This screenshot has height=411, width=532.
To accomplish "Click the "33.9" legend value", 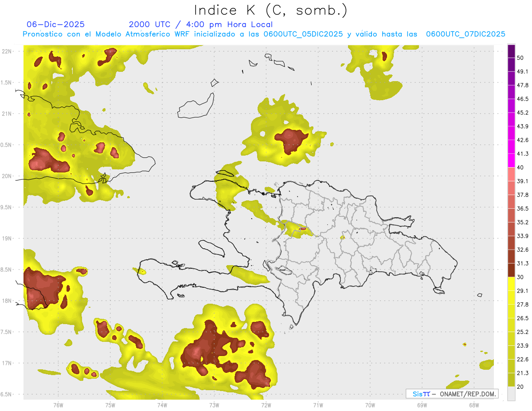I will click(x=523, y=236).
